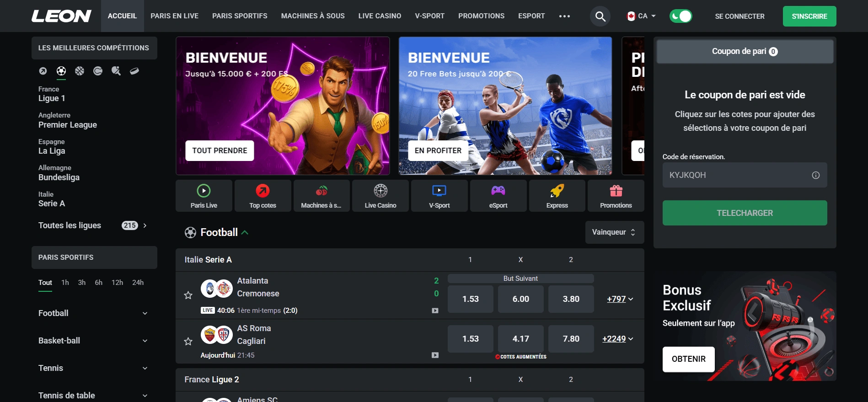Click Tout prendre on welcome banner
Screen dimensions: 868x402
click(220, 151)
